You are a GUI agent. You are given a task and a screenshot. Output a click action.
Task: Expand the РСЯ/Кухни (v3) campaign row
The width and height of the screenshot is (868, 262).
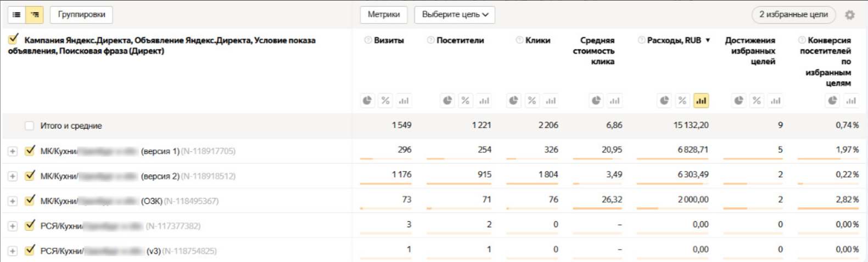coord(13,251)
